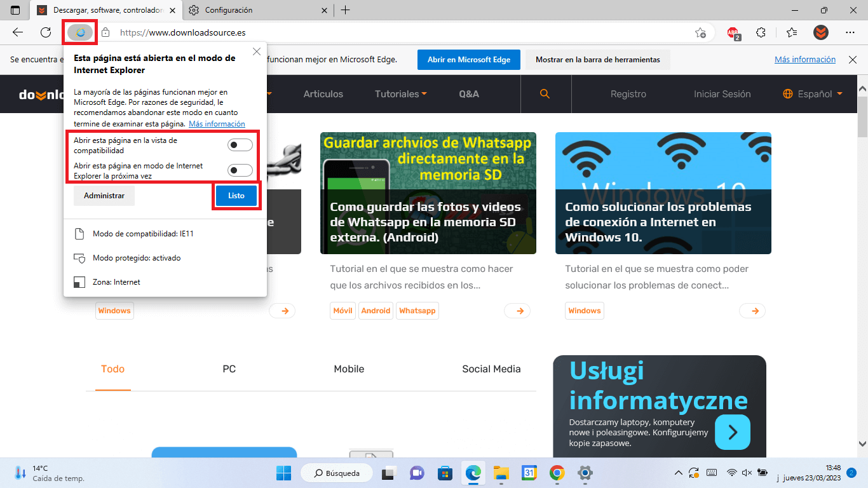
Task: Launch Google Chrome from the taskbar
Action: pos(557,473)
